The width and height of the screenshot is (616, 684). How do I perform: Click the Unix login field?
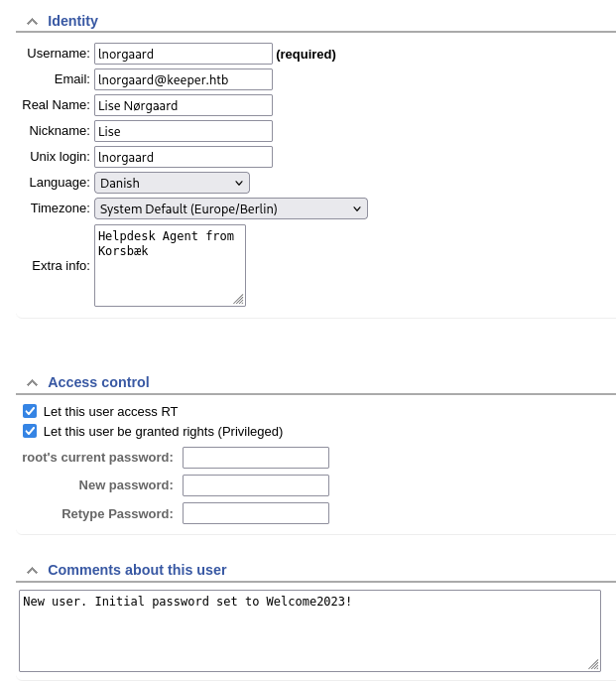pyautogui.click(x=183, y=157)
